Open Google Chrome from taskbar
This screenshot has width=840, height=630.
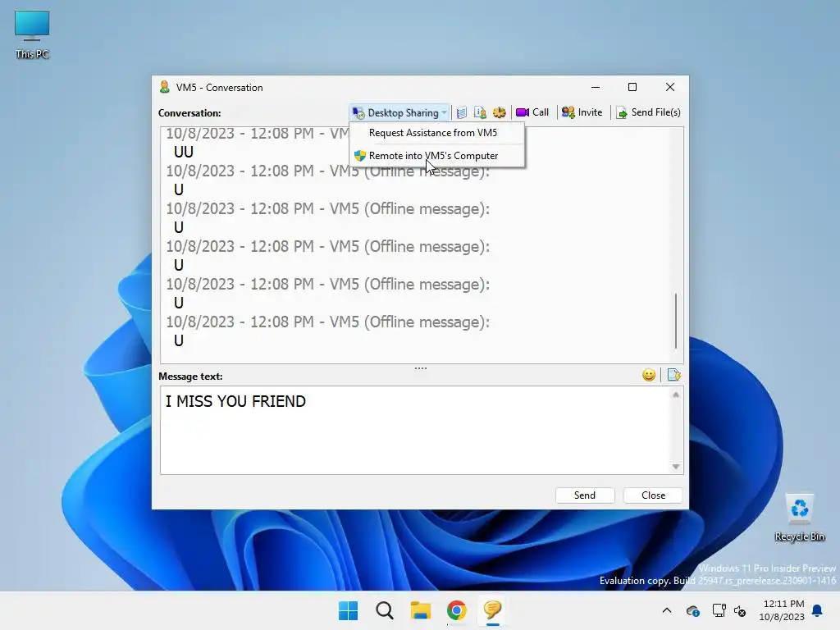[456, 610]
